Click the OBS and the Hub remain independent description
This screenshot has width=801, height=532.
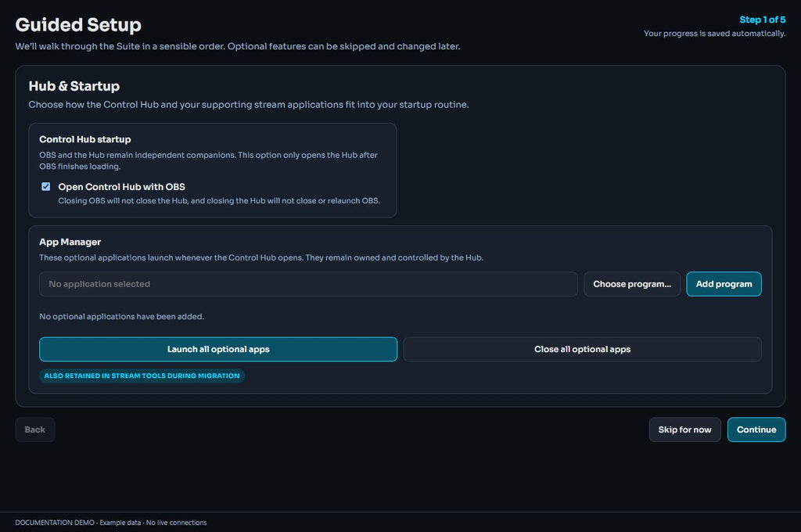point(208,160)
